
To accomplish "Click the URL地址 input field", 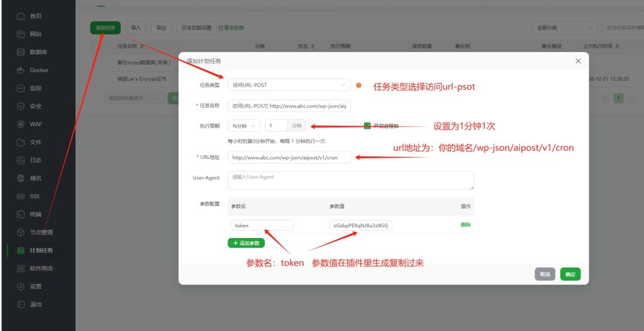I will [289, 157].
